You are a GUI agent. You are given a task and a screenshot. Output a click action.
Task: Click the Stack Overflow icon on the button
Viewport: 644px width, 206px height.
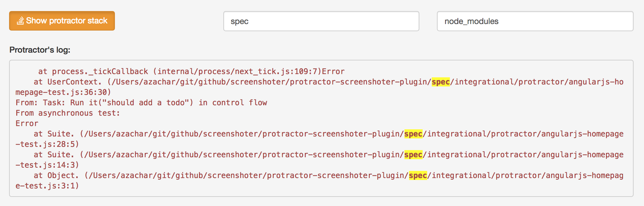(x=20, y=21)
